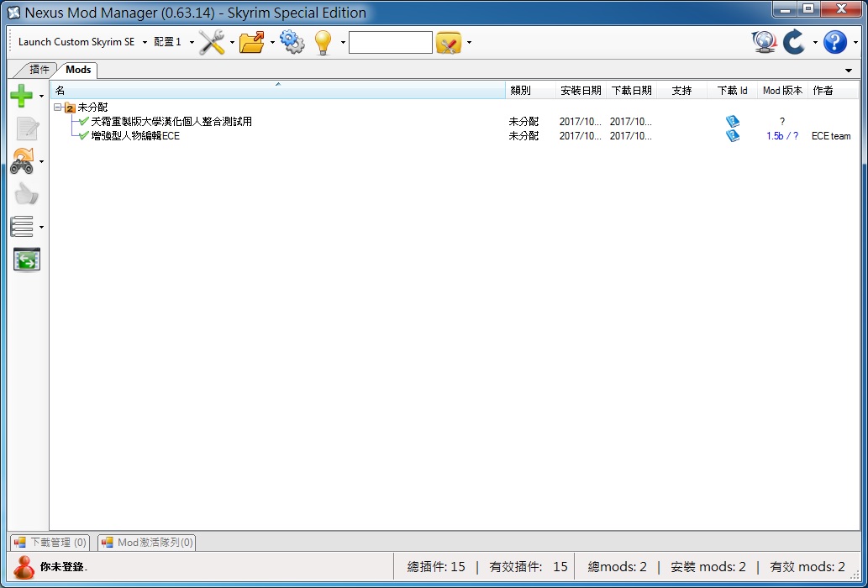Click 有效 mods: 2 in the status bar
Image resolution: width=868 pixels, height=588 pixels.
808,567
